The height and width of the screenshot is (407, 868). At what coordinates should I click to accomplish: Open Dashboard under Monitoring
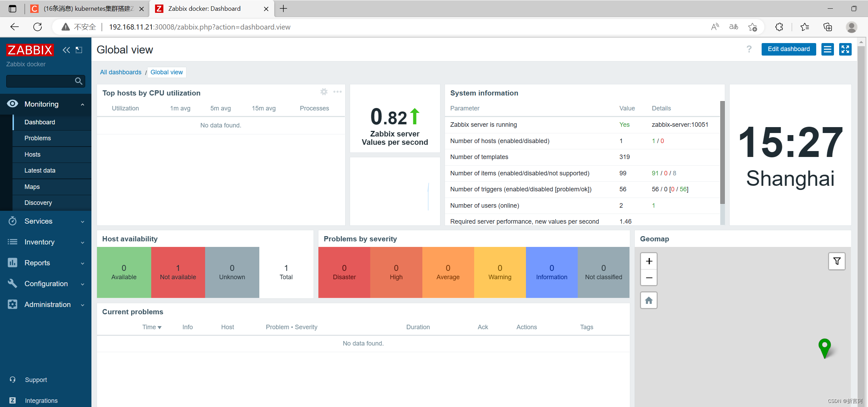(52, 122)
